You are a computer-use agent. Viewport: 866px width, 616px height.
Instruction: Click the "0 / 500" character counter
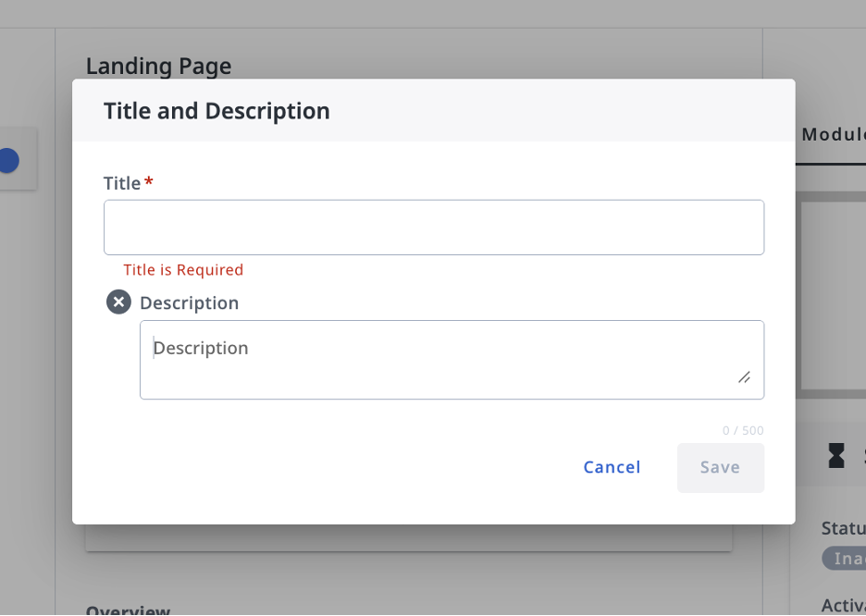click(x=743, y=430)
